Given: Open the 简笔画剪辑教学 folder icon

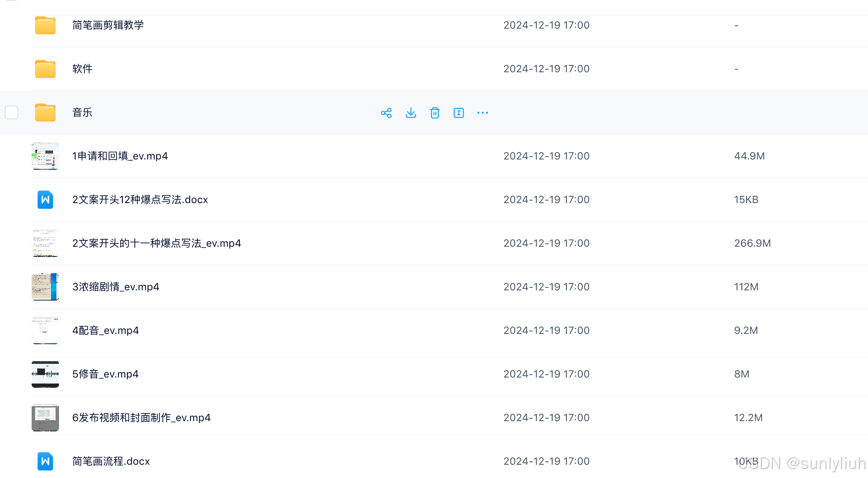Looking at the screenshot, I should (x=45, y=25).
